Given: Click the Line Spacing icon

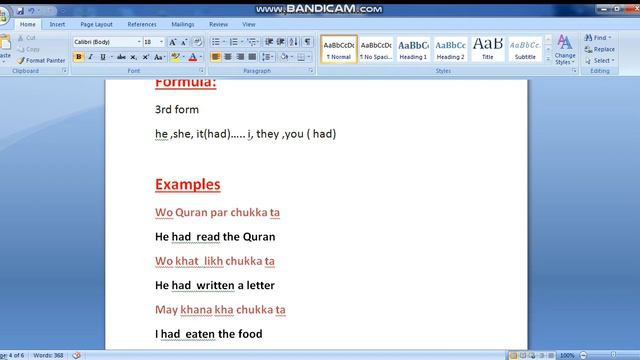Looking at the screenshot, I should tap(266, 57).
